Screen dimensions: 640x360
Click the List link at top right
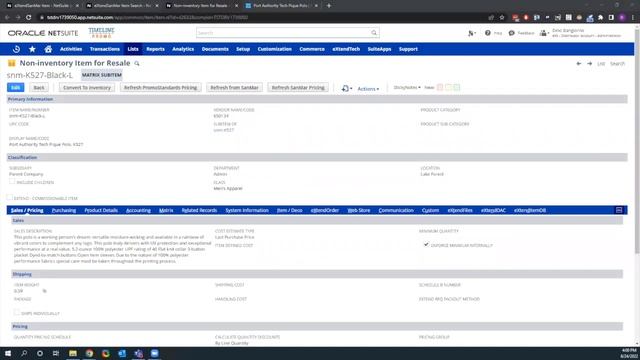click(601, 64)
